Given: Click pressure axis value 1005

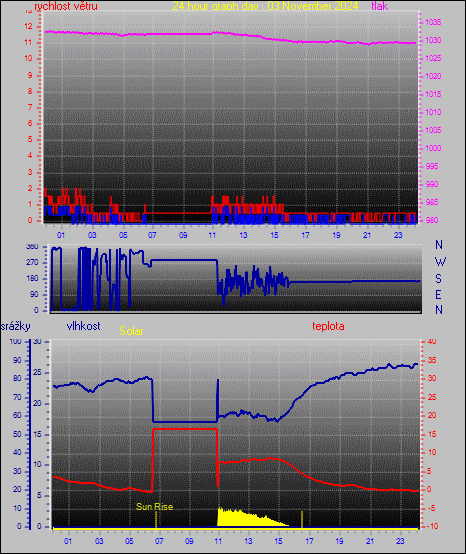Looking at the screenshot, I should (x=433, y=130).
